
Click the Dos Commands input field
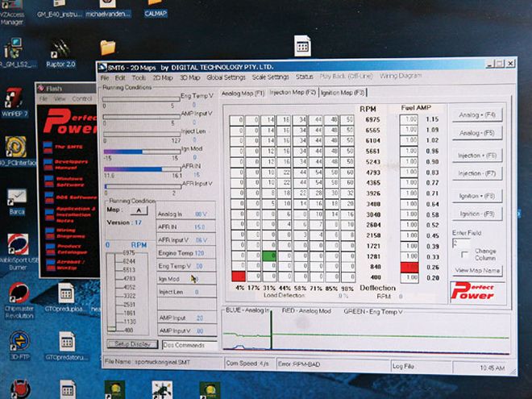[x=189, y=345]
